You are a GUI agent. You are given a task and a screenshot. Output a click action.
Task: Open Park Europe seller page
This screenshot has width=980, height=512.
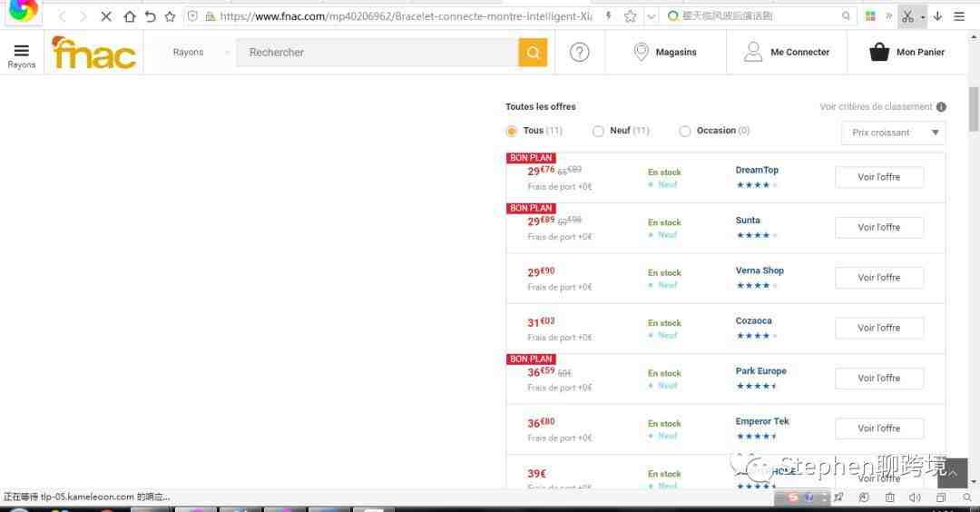(760, 370)
